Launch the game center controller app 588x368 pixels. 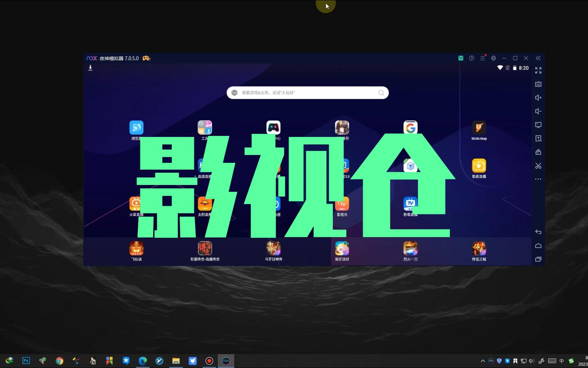[x=273, y=127]
